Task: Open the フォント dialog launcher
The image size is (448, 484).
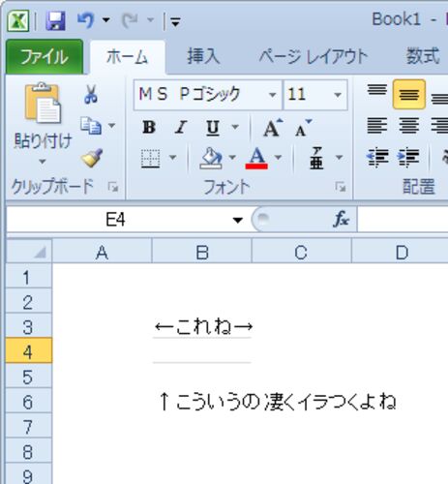Action: pos(341,187)
